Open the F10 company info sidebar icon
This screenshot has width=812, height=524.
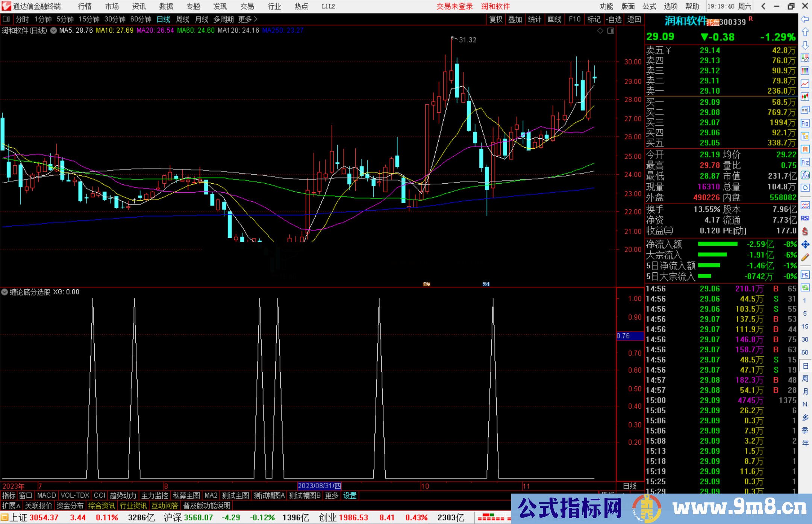[805, 123]
